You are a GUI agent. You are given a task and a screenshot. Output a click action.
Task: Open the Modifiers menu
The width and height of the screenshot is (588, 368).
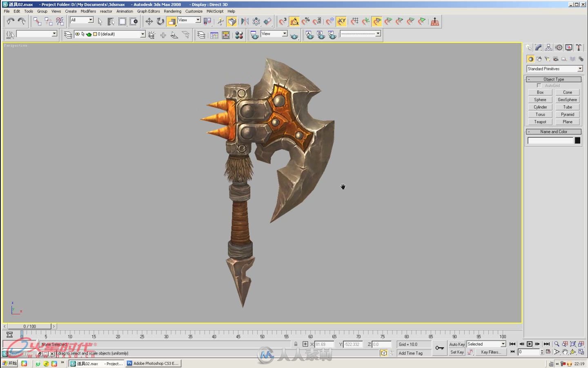88,11
